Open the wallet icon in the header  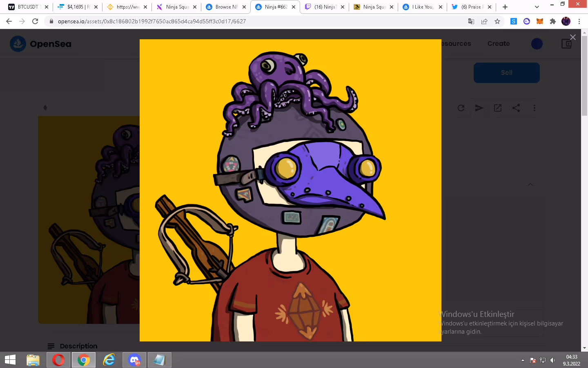click(567, 44)
